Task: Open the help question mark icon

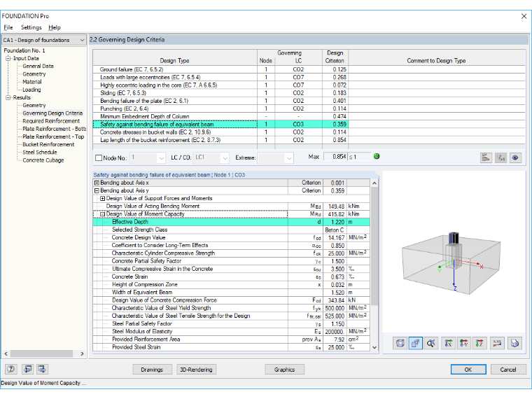Action: (x=11, y=369)
